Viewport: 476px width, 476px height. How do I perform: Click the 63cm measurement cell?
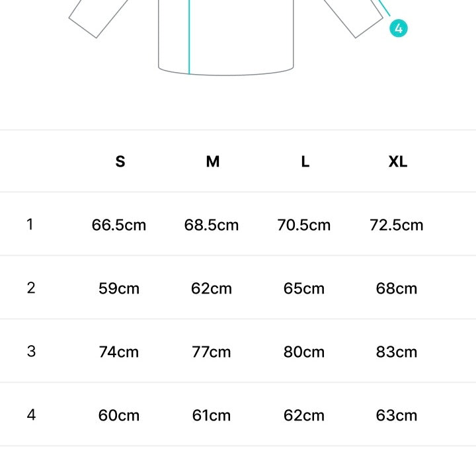(397, 415)
